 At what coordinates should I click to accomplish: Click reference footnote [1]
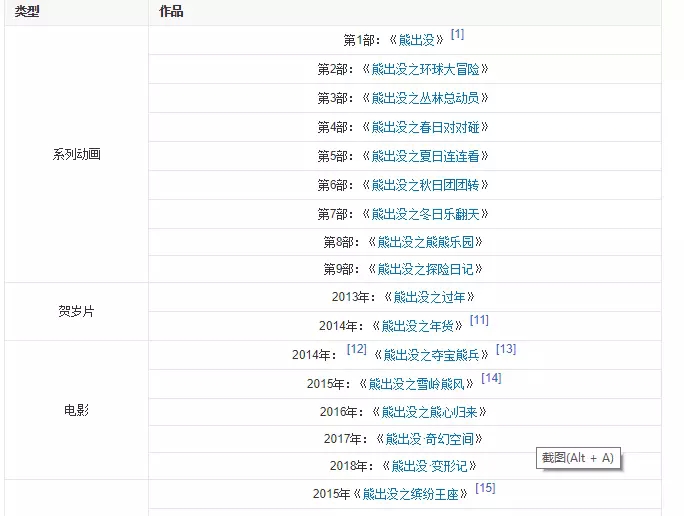pos(457,34)
